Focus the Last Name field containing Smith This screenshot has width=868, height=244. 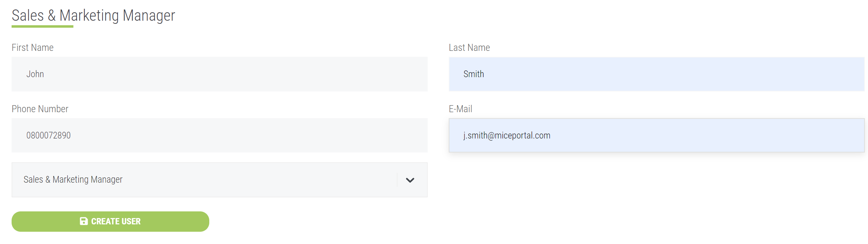657,74
